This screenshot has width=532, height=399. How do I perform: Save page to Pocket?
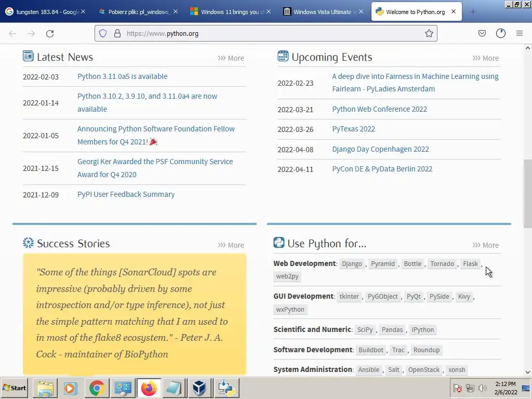coord(482,33)
